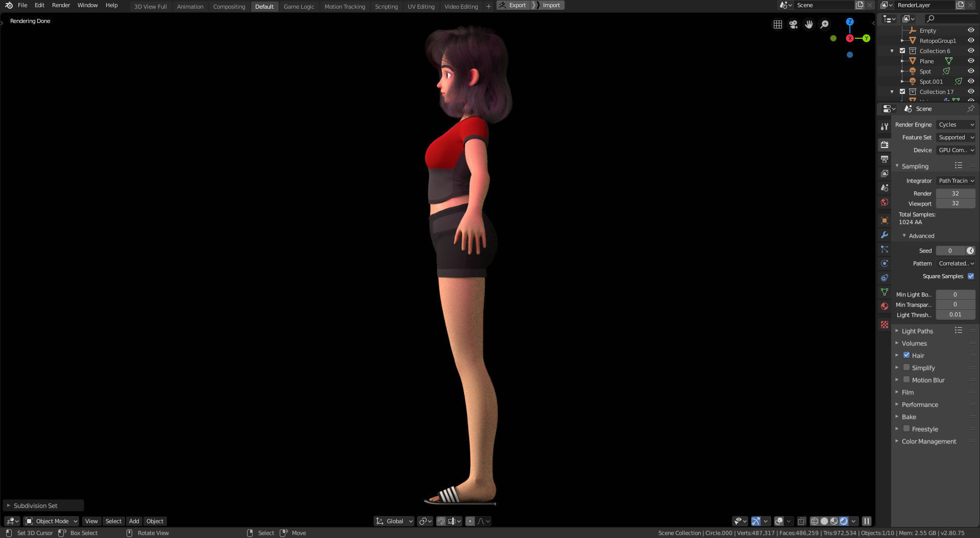The height and width of the screenshot is (538, 980).
Task: Open the Output properties printer icon
Action: pyautogui.click(x=885, y=159)
